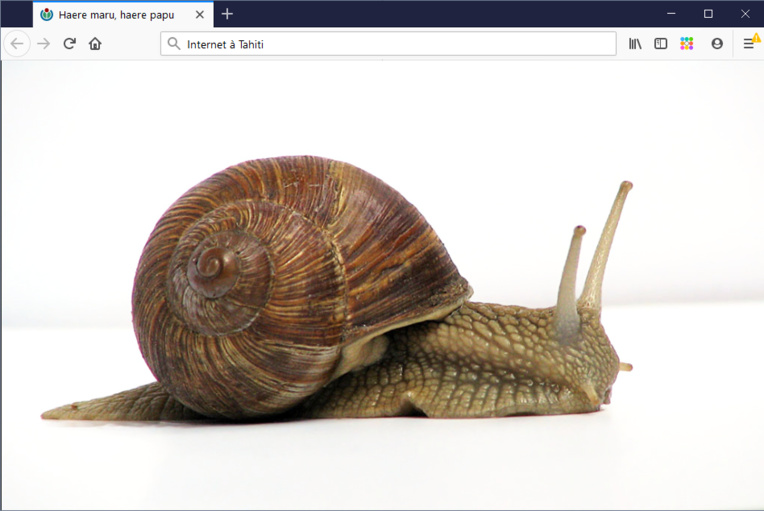Click the Wikimedia favicon on the tab

click(x=46, y=14)
